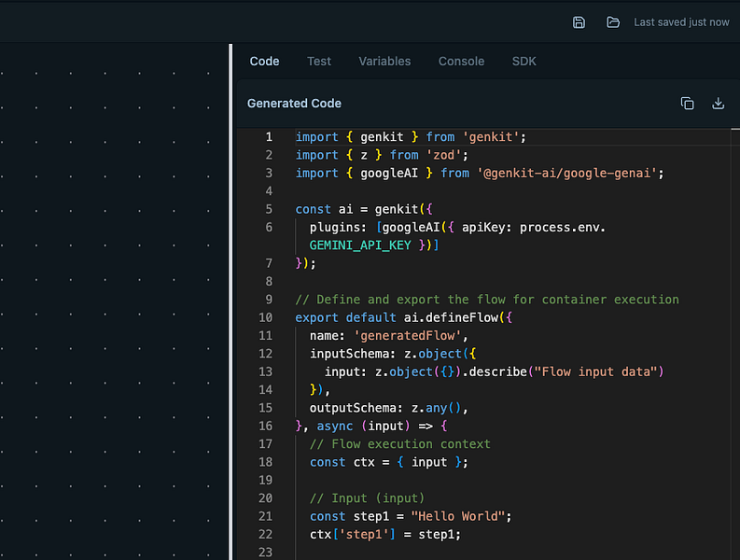
Task: Click 'outputSchema' on line 15
Action: 353,408
